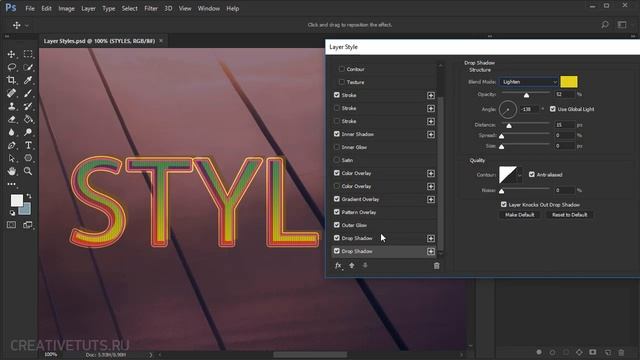Viewport: 640px width, 360px height.
Task: Enable the Satin checkbox
Action: 337,160
